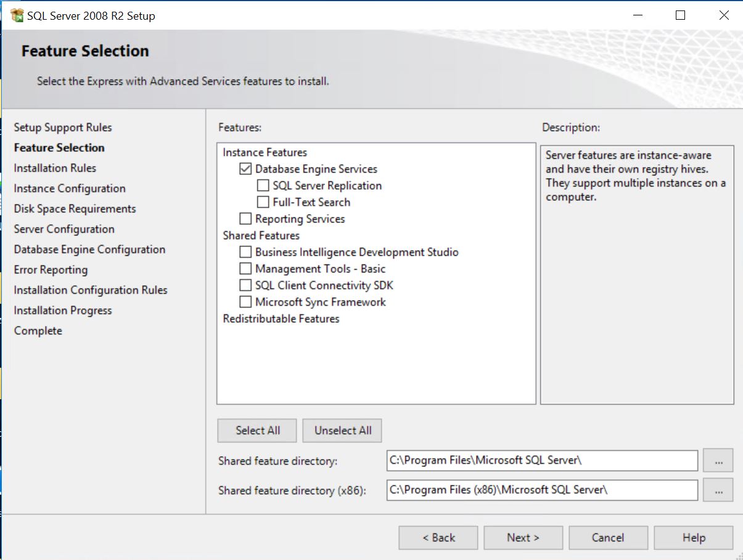
Task: Uncheck Database Engine Services checkbox
Action: [245, 169]
